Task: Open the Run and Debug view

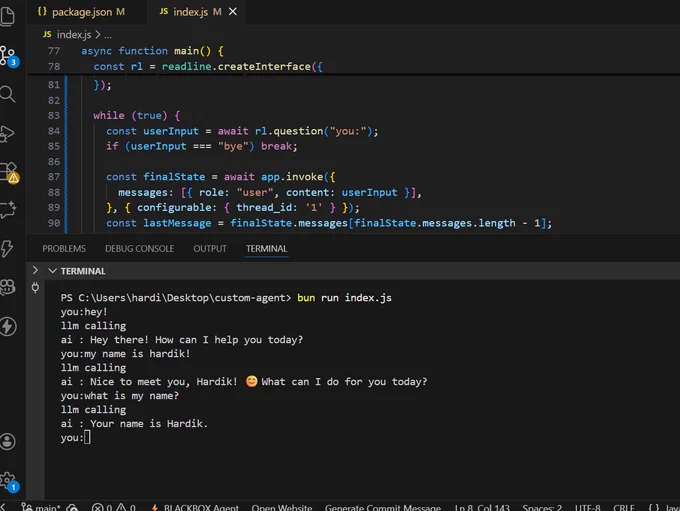Action: [x=8, y=133]
